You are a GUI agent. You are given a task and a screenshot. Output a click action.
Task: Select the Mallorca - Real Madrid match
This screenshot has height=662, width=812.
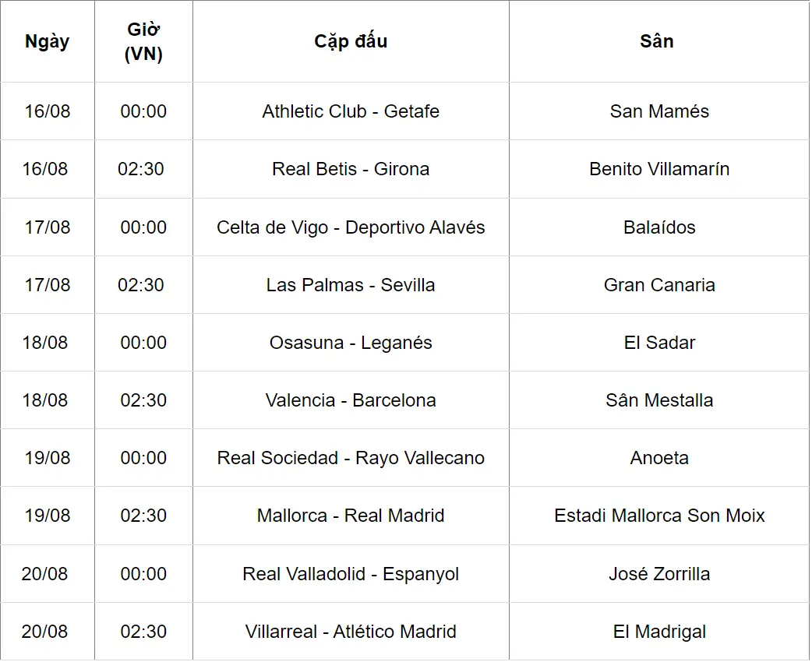pyautogui.click(x=351, y=516)
